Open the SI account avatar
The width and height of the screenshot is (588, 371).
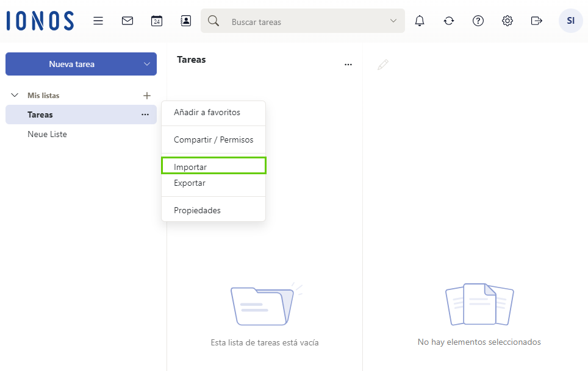[571, 21]
